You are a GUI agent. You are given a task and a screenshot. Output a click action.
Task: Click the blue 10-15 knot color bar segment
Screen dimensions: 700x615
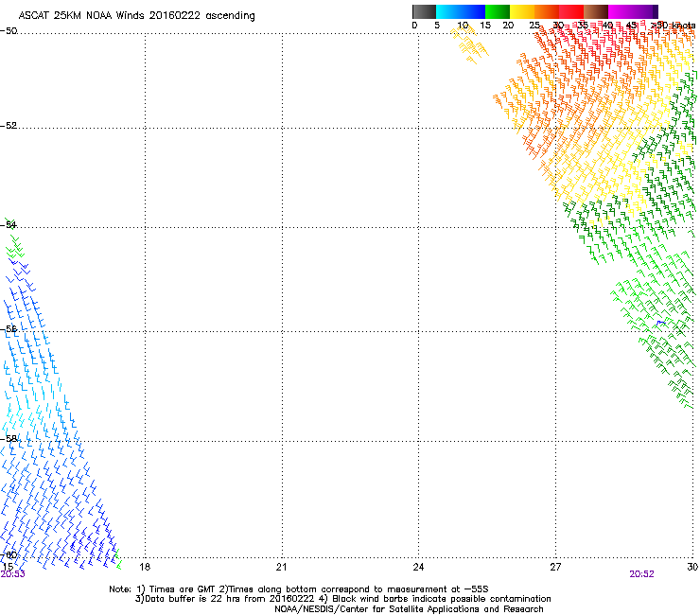click(473, 11)
